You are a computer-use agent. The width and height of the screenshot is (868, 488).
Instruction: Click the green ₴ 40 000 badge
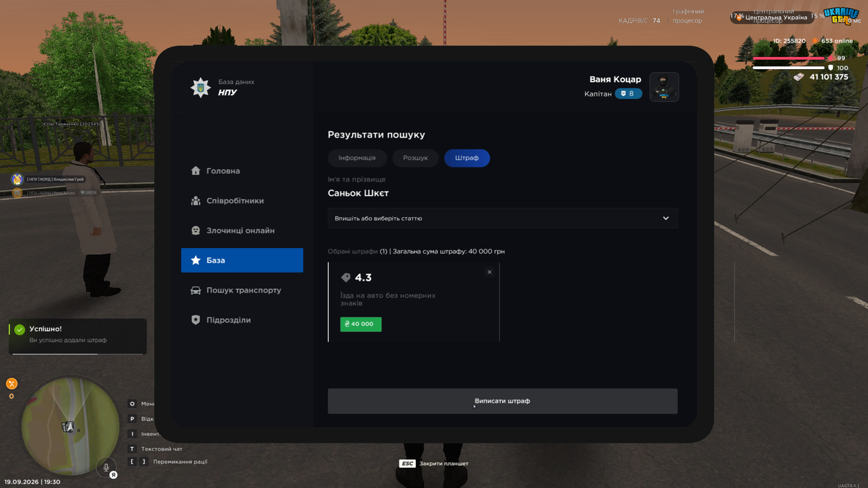coord(361,324)
